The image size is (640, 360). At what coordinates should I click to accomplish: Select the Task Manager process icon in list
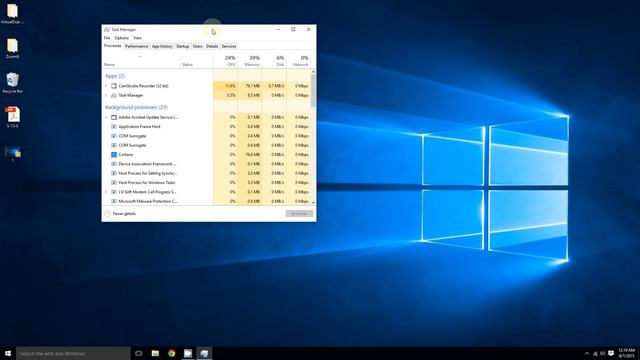pos(114,96)
